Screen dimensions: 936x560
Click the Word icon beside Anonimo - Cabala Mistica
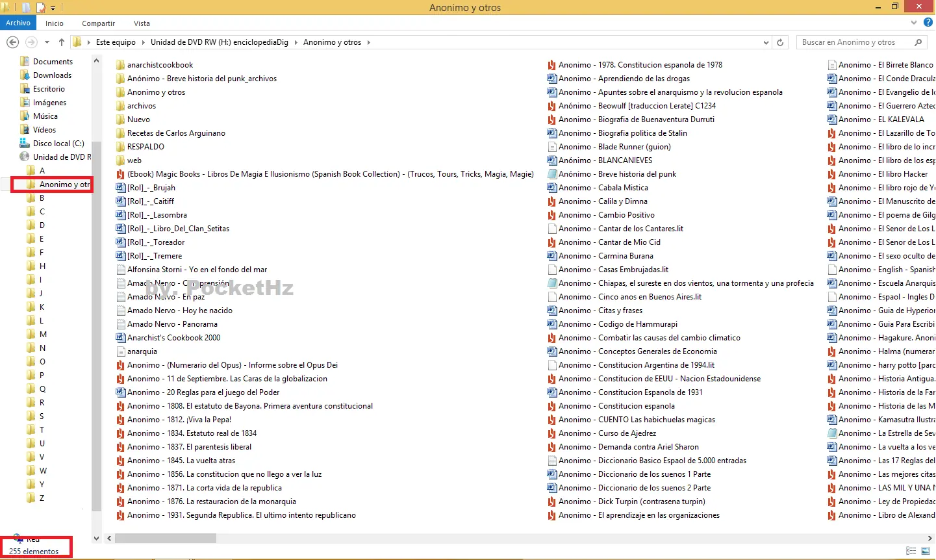click(x=551, y=188)
